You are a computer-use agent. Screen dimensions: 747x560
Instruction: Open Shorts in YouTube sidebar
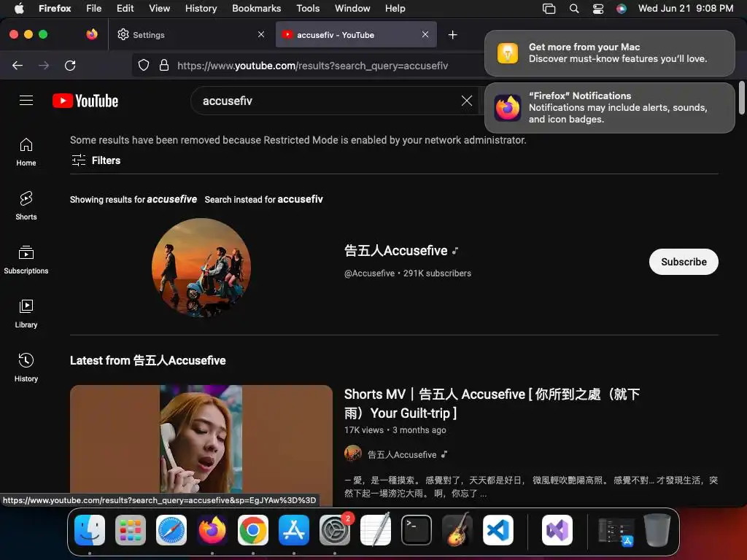click(x=26, y=206)
